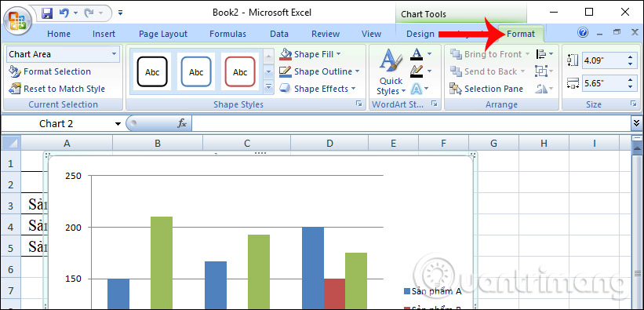Open the Text Effects glowing A menu
Image resolution: width=644 pixels, height=310 pixels.
click(x=420, y=89)
